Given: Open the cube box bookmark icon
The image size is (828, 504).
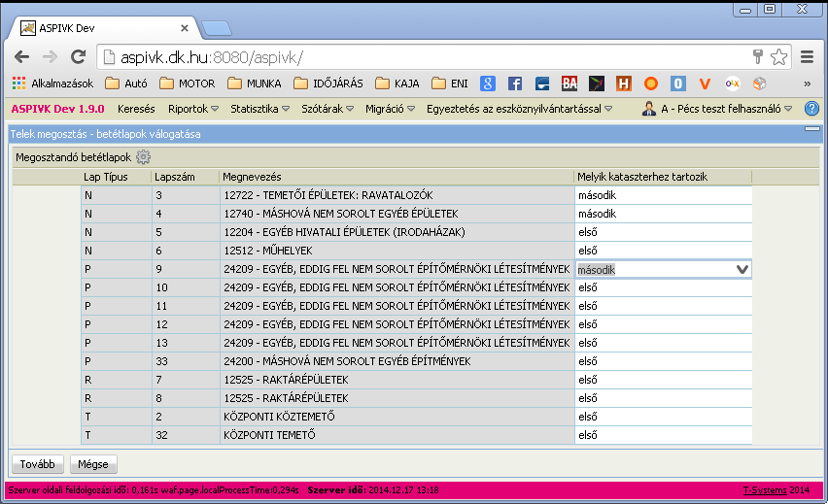Looking at the screenshot, I should point(759,84).
